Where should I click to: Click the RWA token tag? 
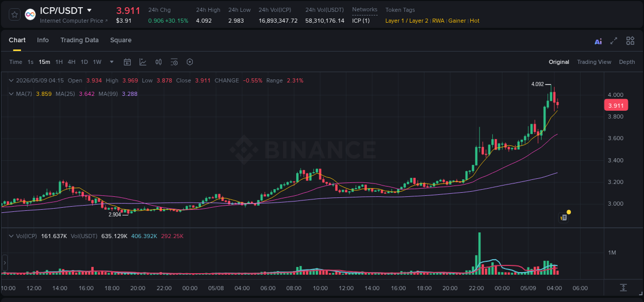click(438, 21)
